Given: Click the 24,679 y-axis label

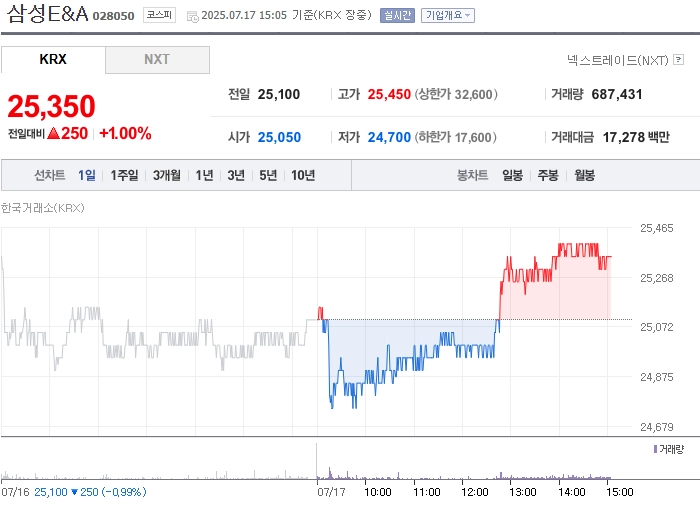Looking at the screenshot, I should coord(657,427).
